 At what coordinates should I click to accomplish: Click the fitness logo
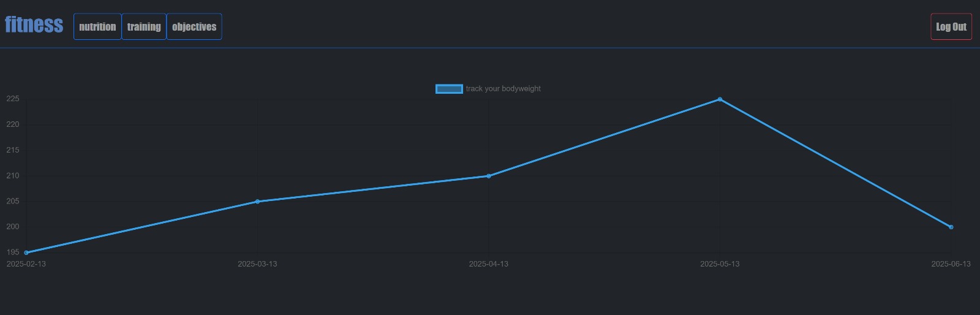(34, 25)
